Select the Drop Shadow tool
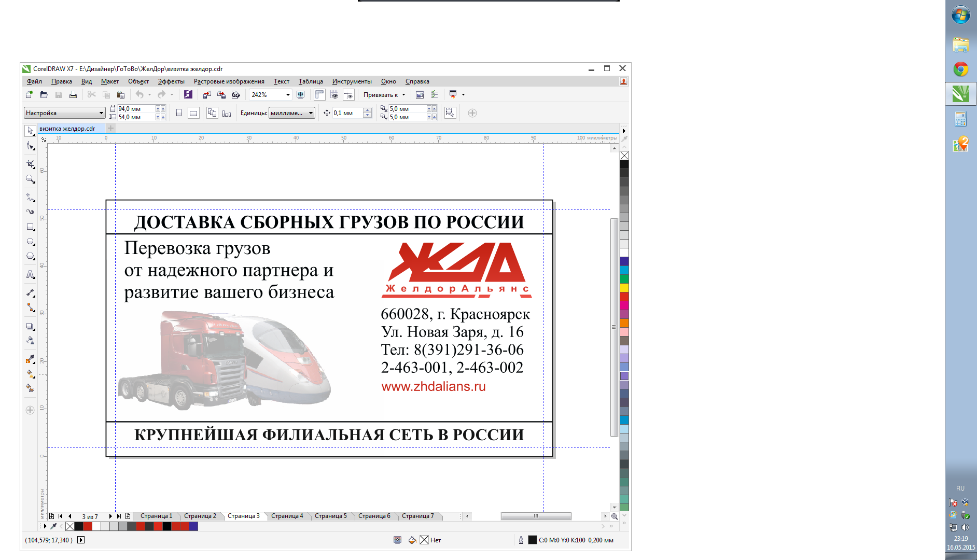977x560 pixels. (x=30, y=327)
